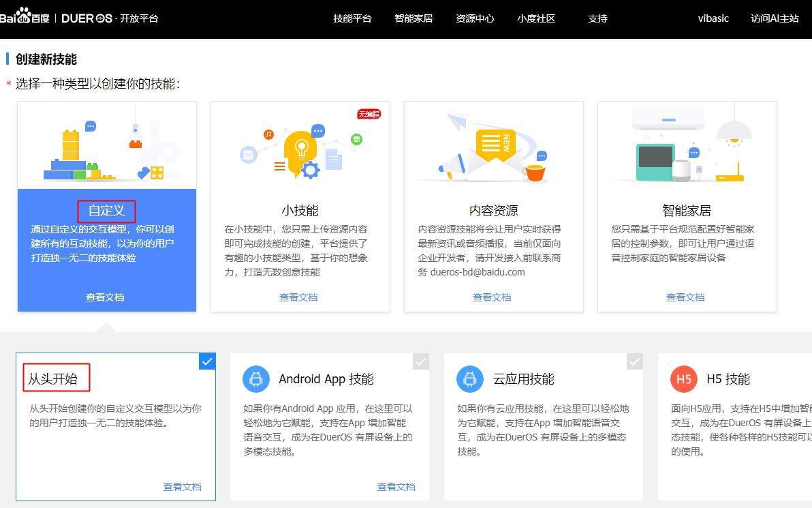Screen dimensions: 812x508
Task: Open the 资源中心 menu item
Action: pos(475,18)
